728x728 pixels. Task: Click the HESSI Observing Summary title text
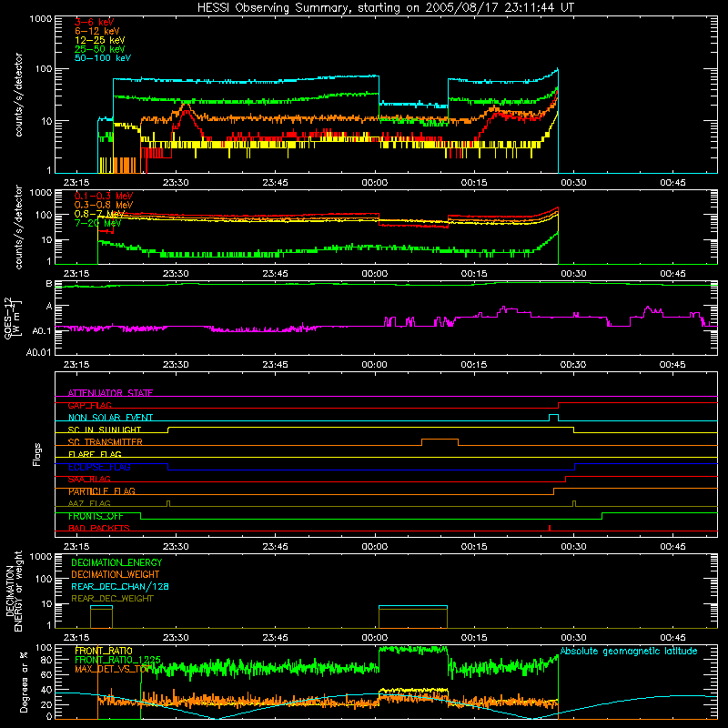pyautogui.click(x=385, y=8)
